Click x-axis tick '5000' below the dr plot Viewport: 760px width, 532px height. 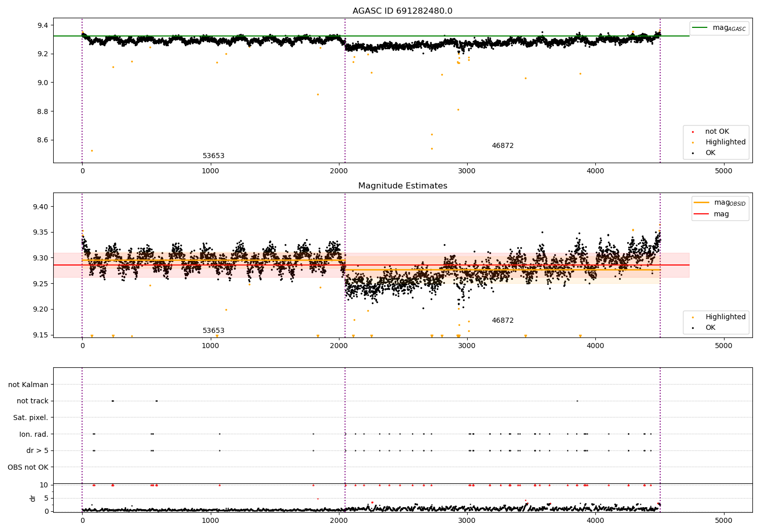(724, 521)
